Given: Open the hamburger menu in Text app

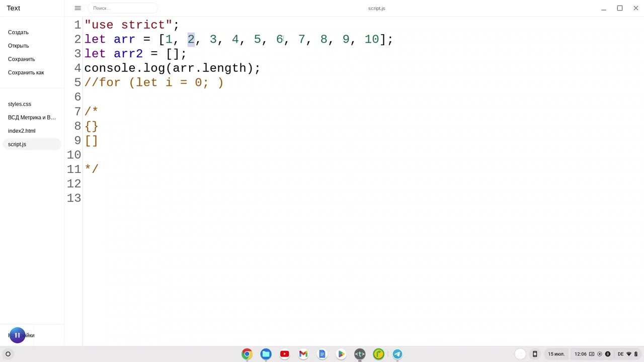Looking at the screenshot, I should pyautogui.click(x=77, y=8).
